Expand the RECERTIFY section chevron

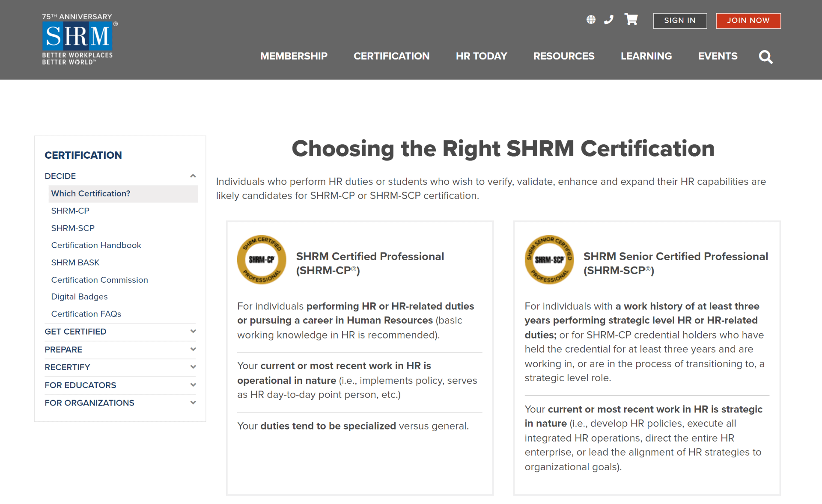pyautogui.click(x=193, y=367)
